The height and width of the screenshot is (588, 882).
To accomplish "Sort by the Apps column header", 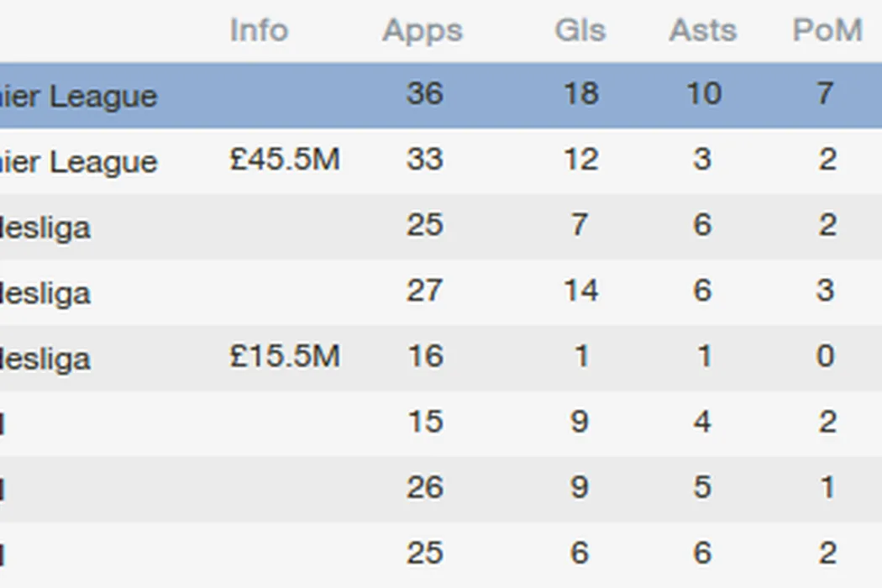I will (x=423, y=31).
